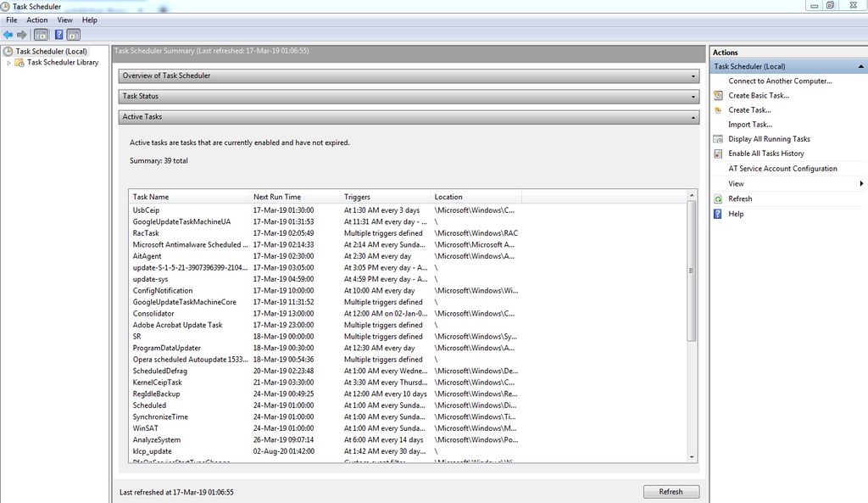Click the Actions pane header
The height and width of the screenshot is (503, 868).
789,53
